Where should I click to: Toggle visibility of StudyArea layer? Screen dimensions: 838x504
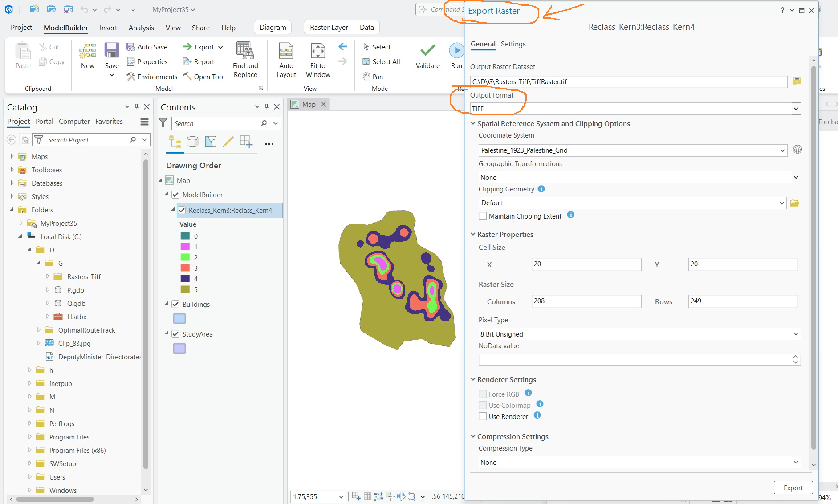[x=175, y=334]
